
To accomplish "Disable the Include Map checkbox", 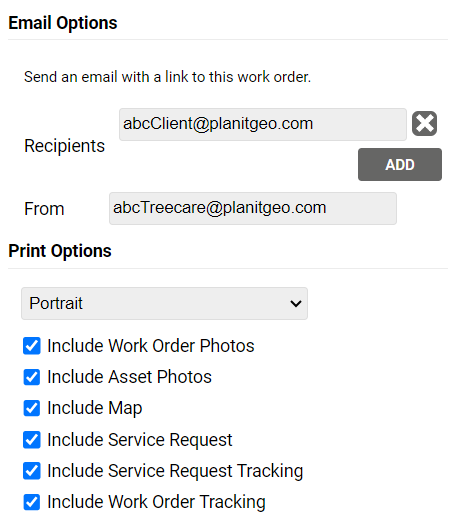I will 32,408.
